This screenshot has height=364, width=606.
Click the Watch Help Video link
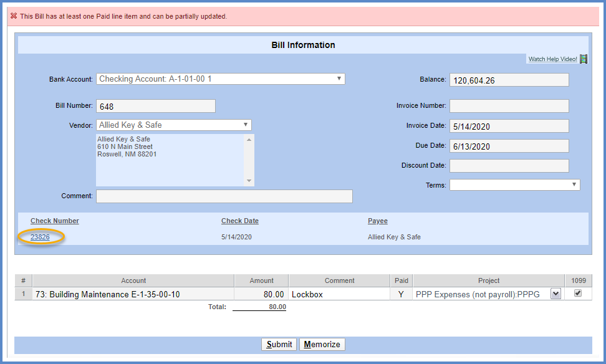[x=552, y=59]
